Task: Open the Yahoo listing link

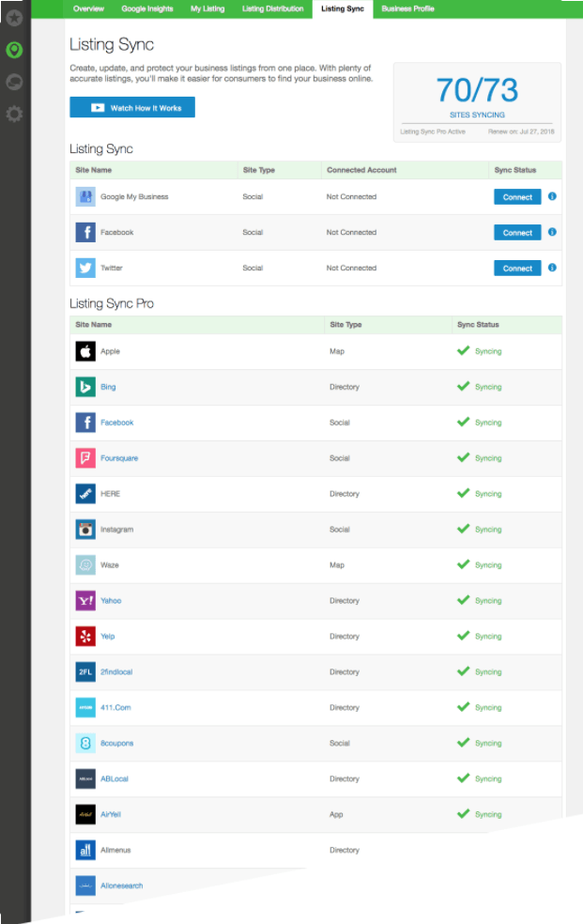Action: (x=111, y=601)
